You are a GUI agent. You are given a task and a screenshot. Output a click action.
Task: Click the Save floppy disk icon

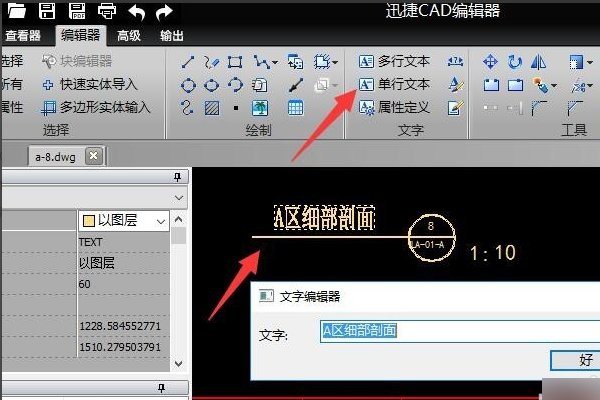click(47, 10)
